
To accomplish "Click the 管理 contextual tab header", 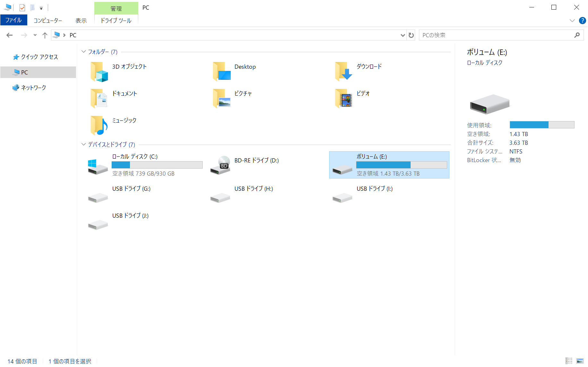I will pyautogui.click(x=116, y=8).
